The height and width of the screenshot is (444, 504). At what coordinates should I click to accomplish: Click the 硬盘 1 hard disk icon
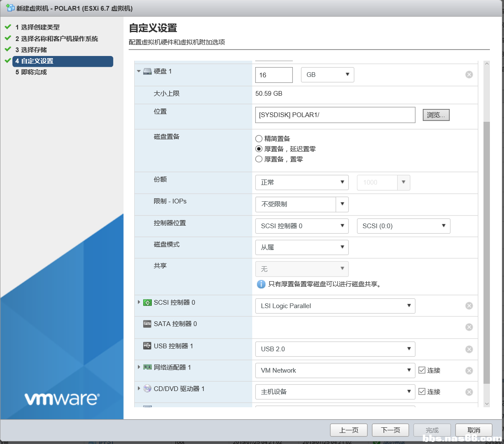[x=147, y=71]
